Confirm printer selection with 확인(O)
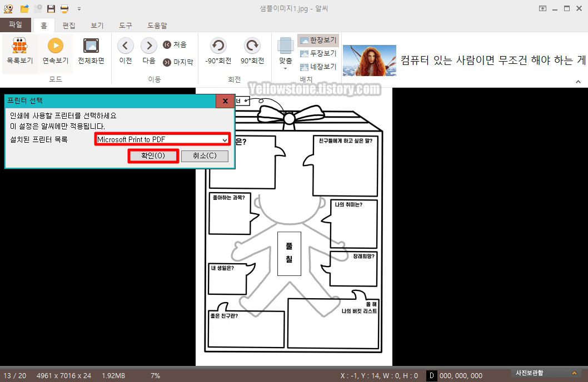This screenshot has height=382, width=588. [x=153, y=156]
